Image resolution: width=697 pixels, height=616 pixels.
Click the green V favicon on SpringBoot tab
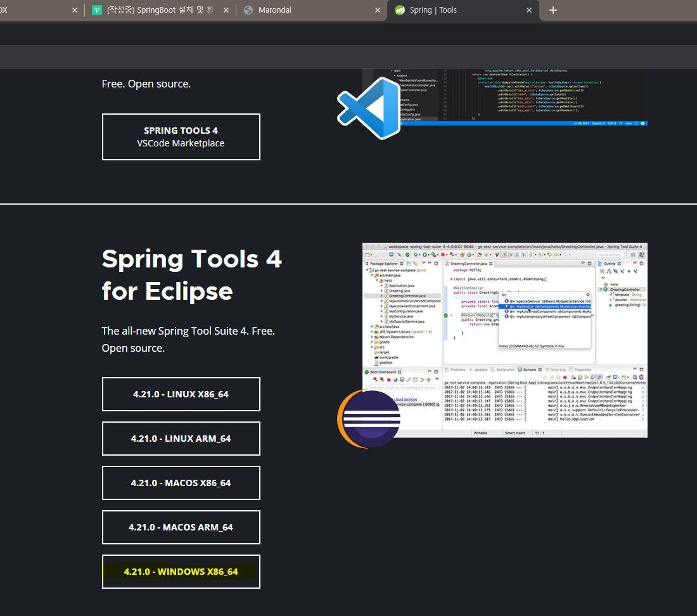coord(96,10)
